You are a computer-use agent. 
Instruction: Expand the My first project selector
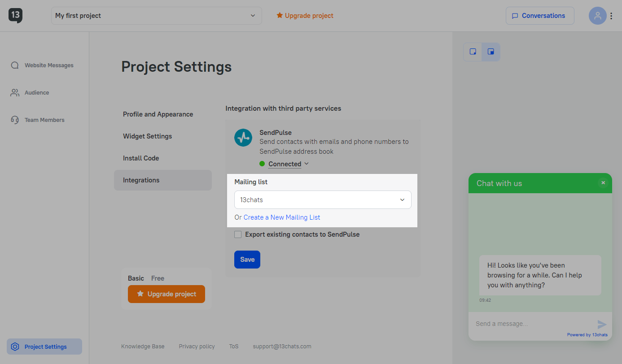(x=156, y=16)
